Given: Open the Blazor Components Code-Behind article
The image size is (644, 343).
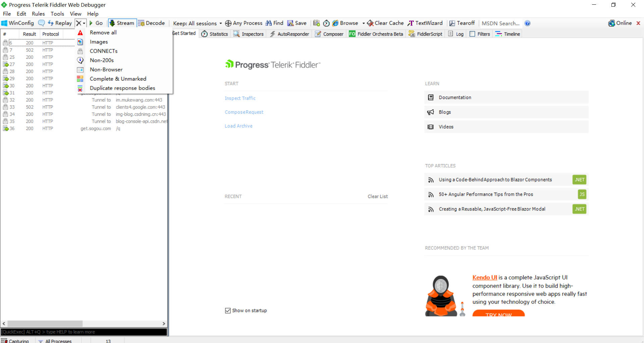Looking at the screenshot, I should click(x=506, y=180).
